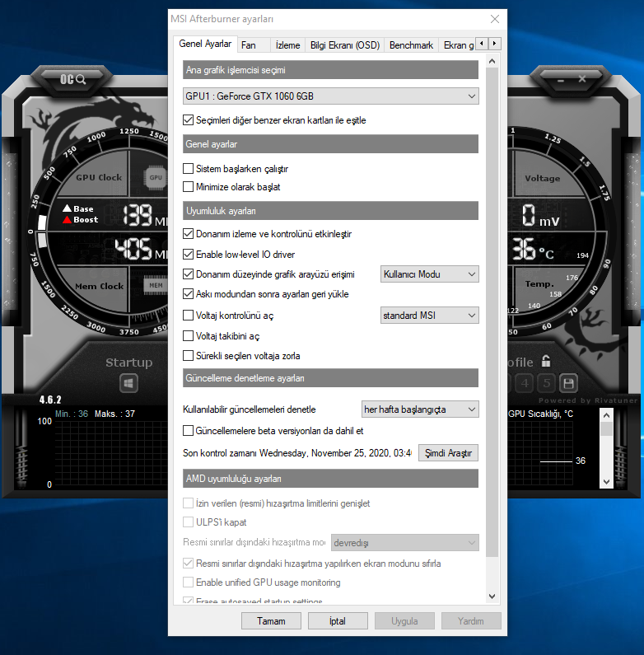The image size is (644, 655).
Task: Click the Şimdi Araştır button
Action: coord(448,453)
